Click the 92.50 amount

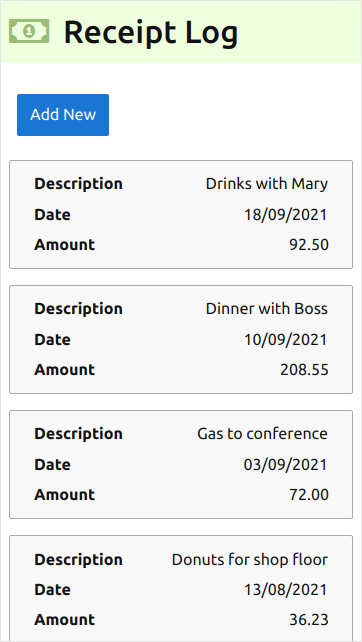point(309,245)
